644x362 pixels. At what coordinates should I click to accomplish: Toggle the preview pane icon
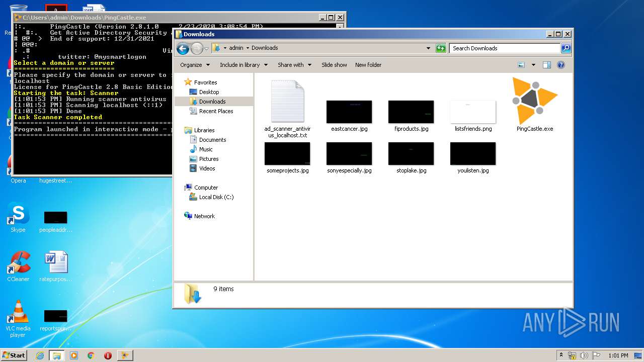547,65
